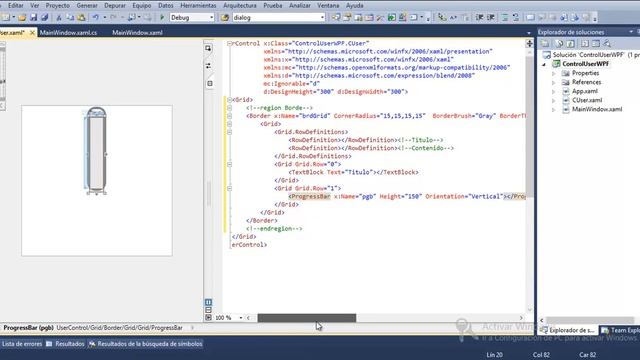The width and height of the screenshot is (640, 360).
Task: Select CUser.xaml in Solution Explorer
Action: click(587, 100)
